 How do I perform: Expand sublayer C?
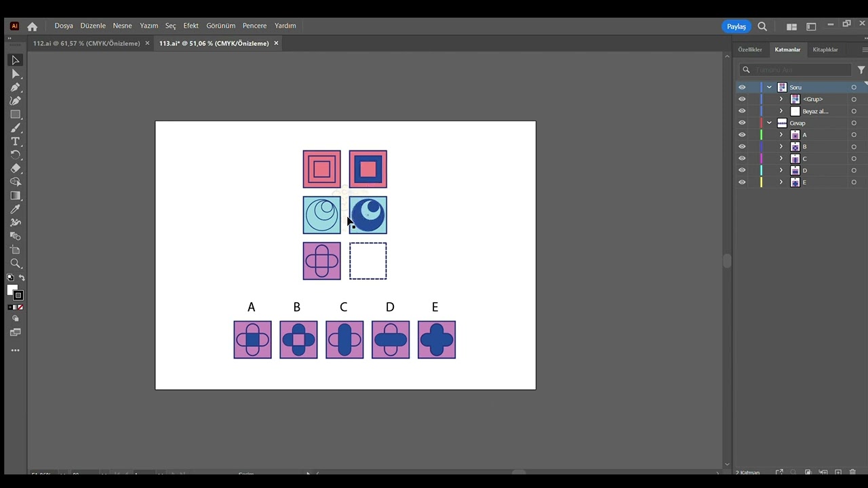click(781, 159)
